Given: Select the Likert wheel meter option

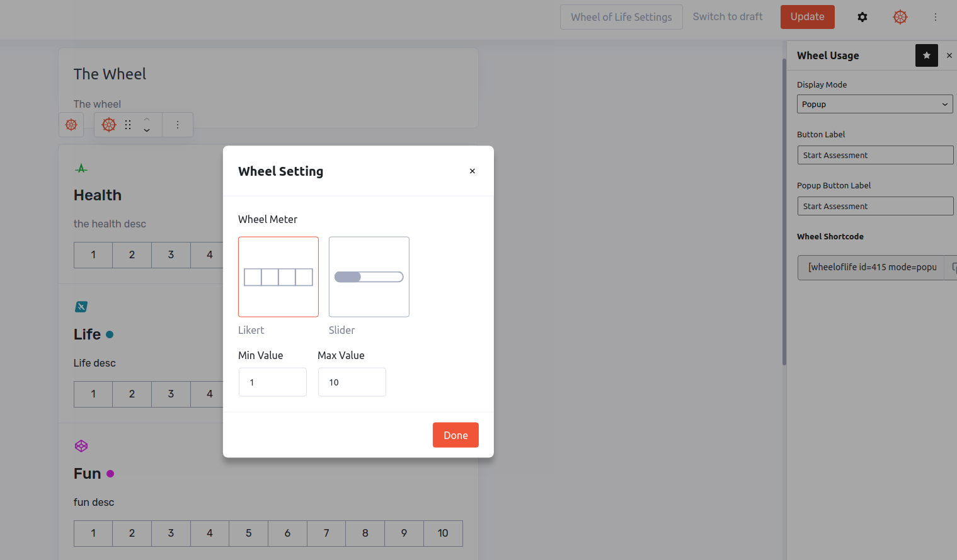Looking at the screenshot, I should coord(278,277).
